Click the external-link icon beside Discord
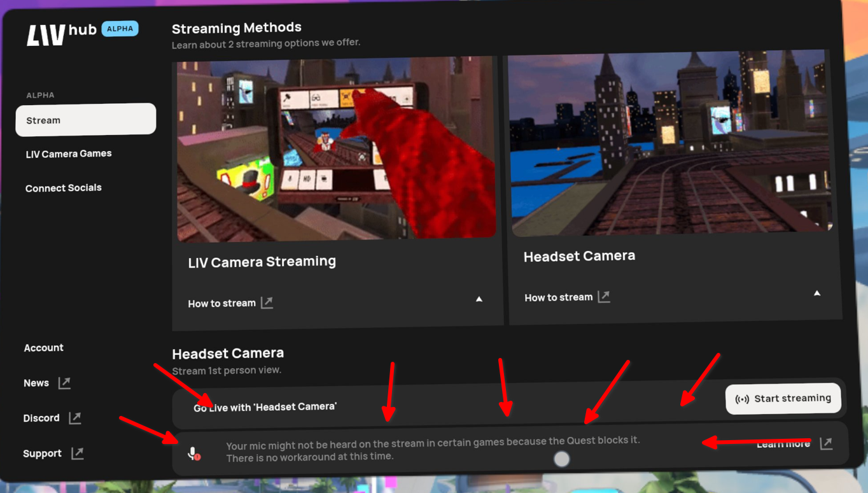Viewport: 868px width, 493px height. tap(75, 418)
